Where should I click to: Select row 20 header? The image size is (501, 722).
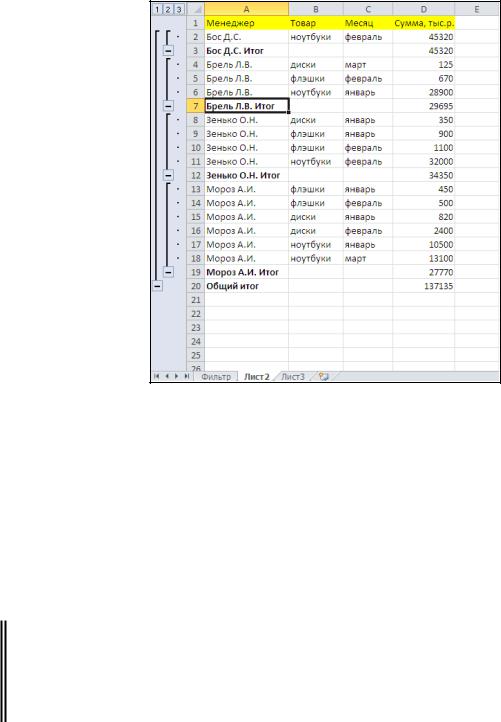[195, 286]
